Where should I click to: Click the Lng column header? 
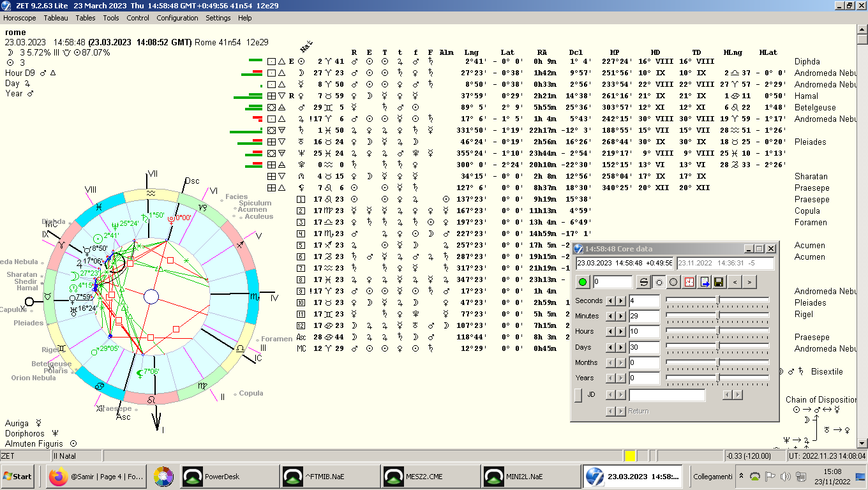click(x=471, y=52)
